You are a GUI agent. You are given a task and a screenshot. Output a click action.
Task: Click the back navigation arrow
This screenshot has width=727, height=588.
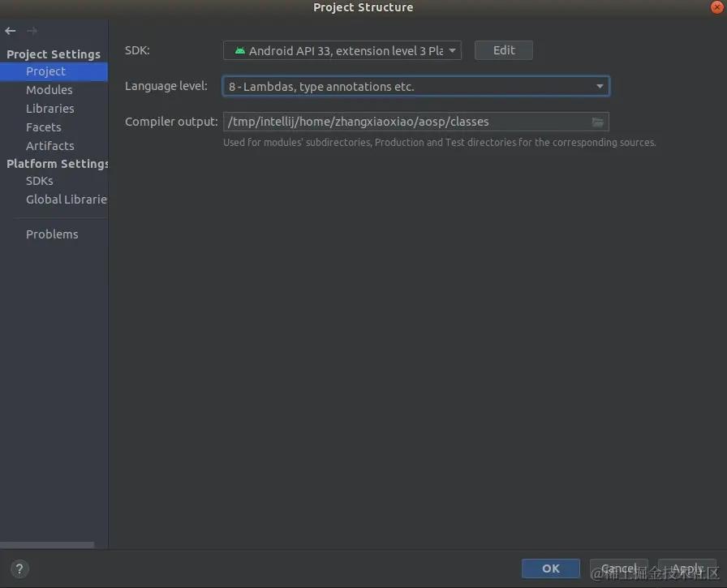tap(11, 31)
